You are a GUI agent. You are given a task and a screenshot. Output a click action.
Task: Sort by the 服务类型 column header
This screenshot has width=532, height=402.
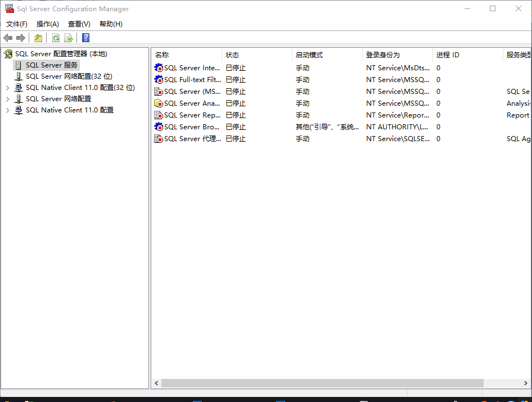coord(517,55)
